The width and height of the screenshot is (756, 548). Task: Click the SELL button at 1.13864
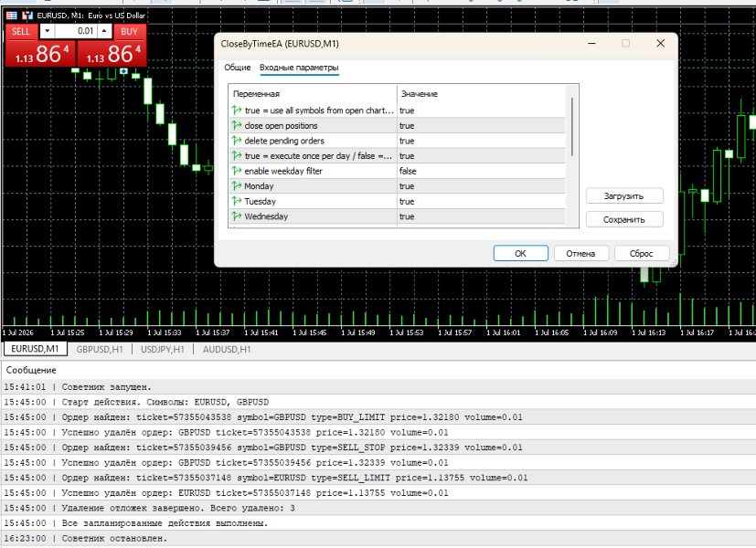coord(40,47)
